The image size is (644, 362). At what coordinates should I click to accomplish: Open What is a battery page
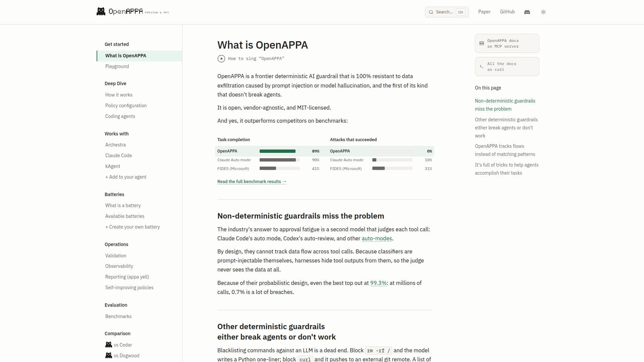pyautogui.click(x=123, y=205)
